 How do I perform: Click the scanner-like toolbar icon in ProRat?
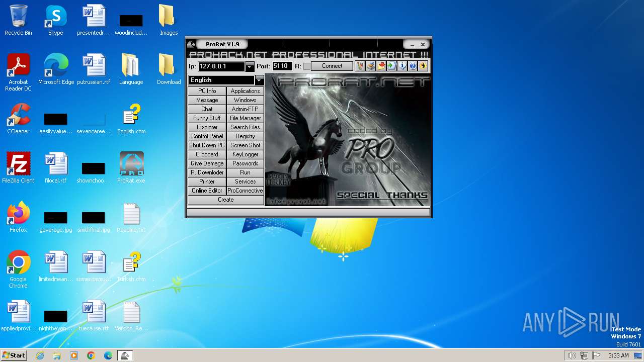point(370,66)
